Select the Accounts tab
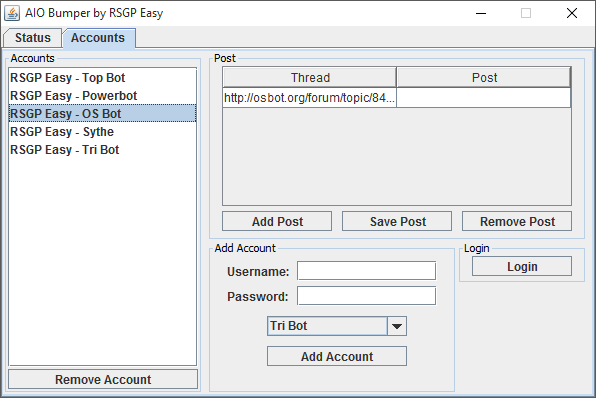596x398 pixels. pos(98,38)
